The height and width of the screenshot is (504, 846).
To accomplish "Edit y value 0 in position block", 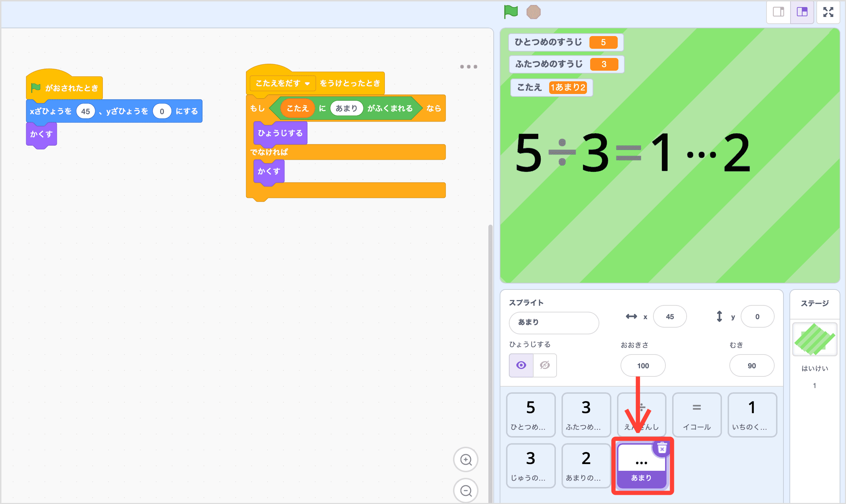I will click(x=162, y=111).
